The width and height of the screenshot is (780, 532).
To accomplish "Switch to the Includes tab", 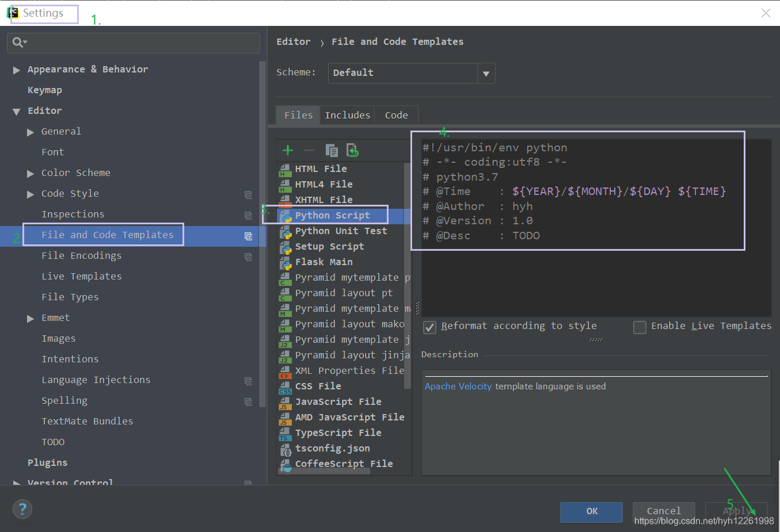I will point(348,115).
